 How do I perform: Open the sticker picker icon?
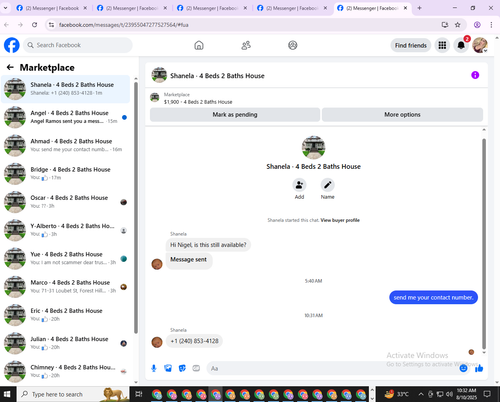182,368
